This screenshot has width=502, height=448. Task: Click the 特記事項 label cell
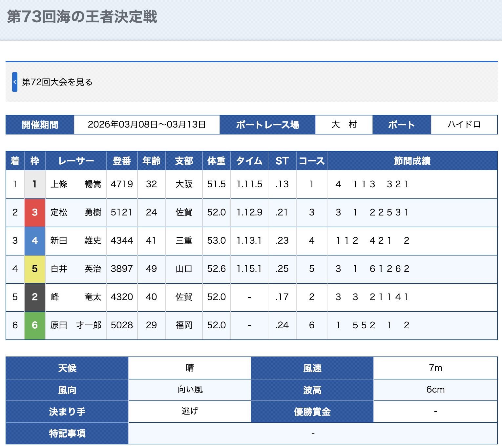point(67,433)
